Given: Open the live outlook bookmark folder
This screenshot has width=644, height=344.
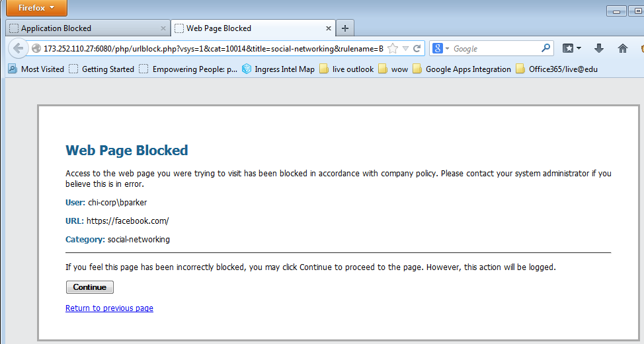Looking at the screenshot, I should pos(347,69).
